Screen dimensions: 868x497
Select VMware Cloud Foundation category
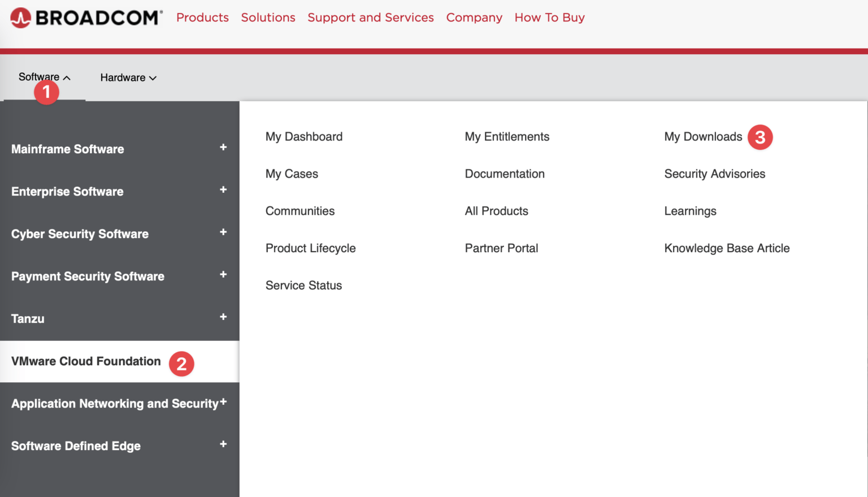pos(86,361)
